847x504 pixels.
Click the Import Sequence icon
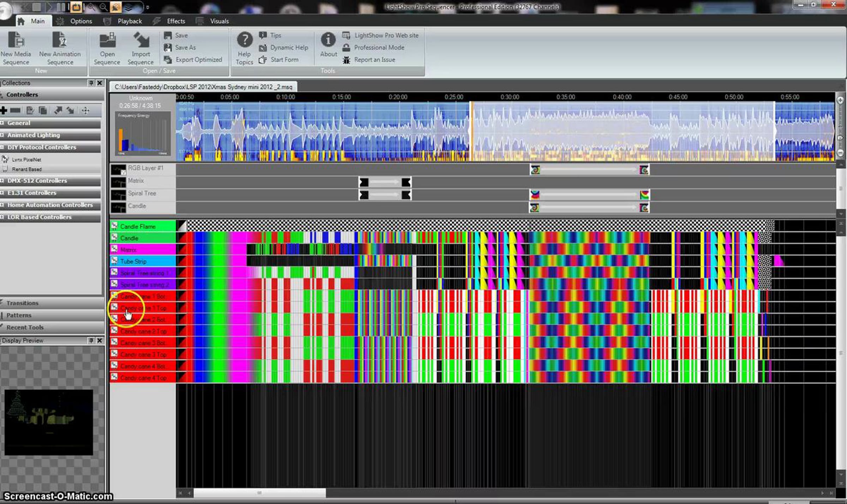click(141, 40)
